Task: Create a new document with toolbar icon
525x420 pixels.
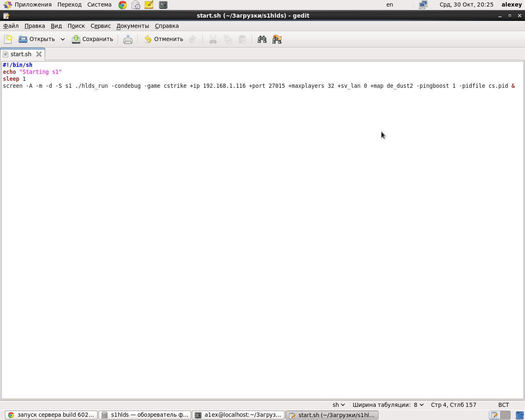Action: click(8, 39)
